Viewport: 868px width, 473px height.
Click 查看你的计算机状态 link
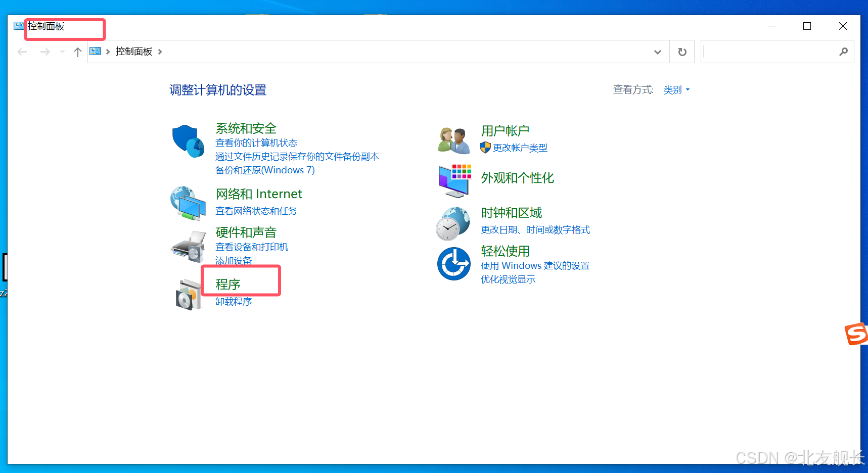click(256, 143)
